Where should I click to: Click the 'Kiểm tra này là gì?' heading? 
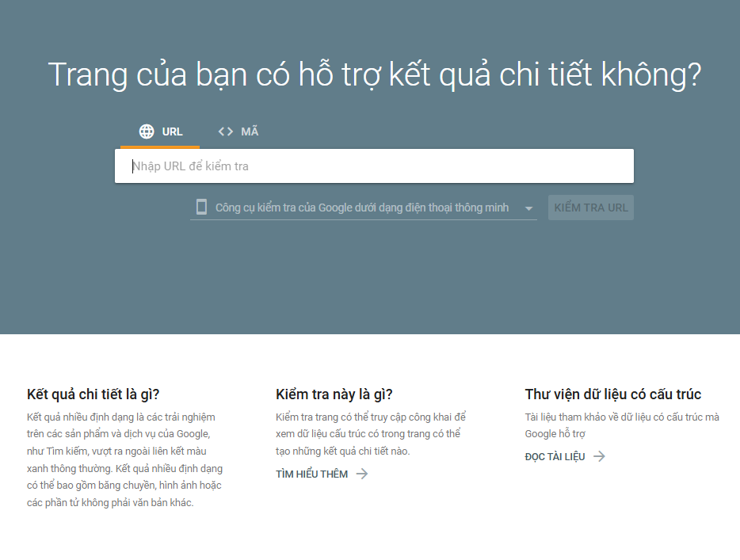coord(334,394)
